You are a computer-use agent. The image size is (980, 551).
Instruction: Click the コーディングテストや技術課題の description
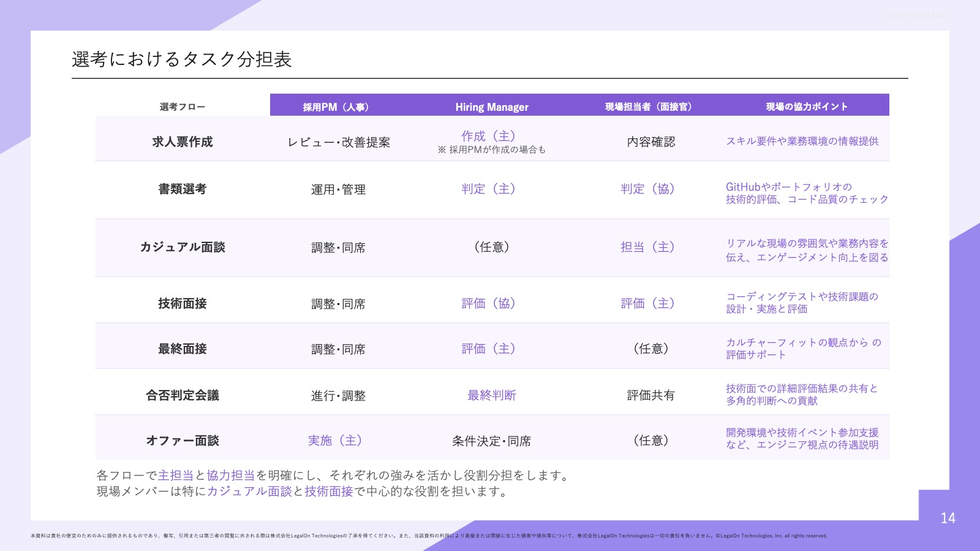(802, 303)
